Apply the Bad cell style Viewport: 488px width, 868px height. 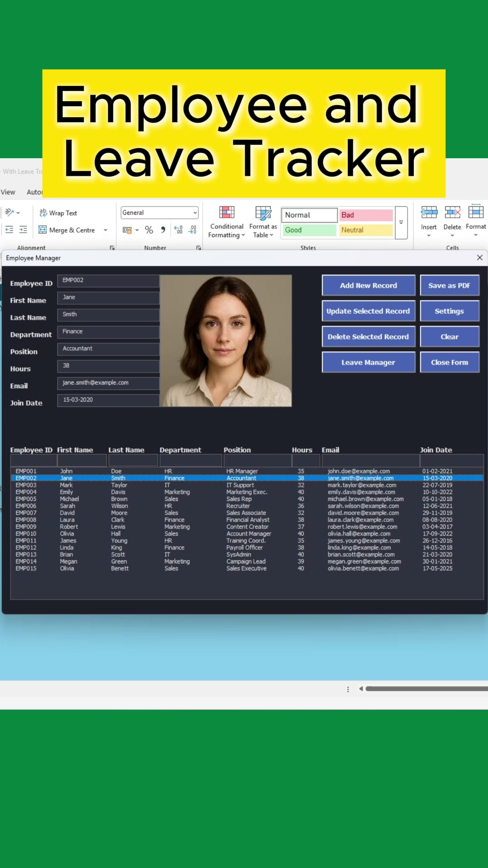(366, 215)
